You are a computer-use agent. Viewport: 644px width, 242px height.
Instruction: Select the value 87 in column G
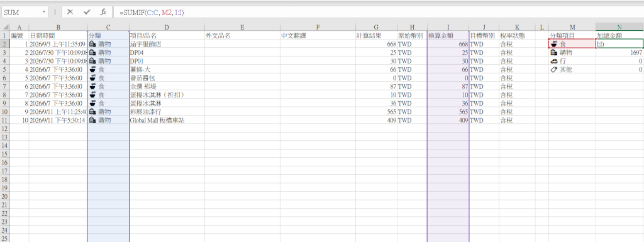[x=376, y=86]
